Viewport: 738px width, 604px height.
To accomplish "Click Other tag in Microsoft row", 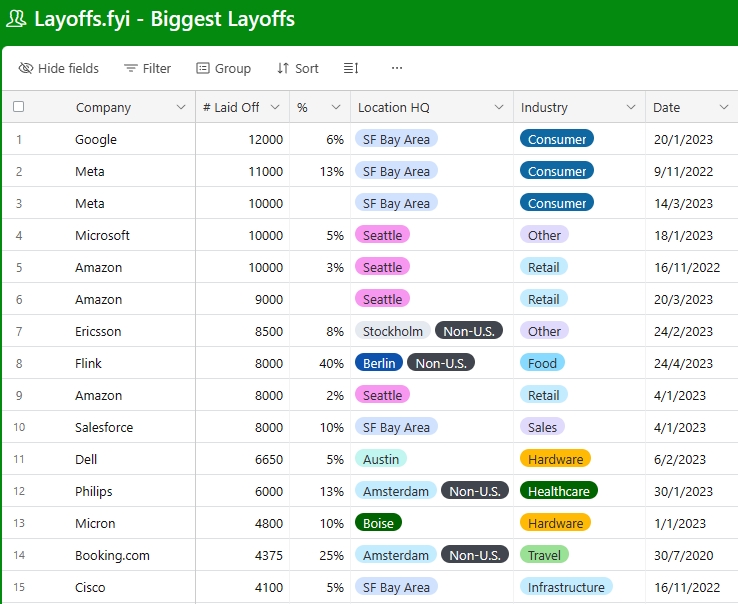I will pos(544,235).
